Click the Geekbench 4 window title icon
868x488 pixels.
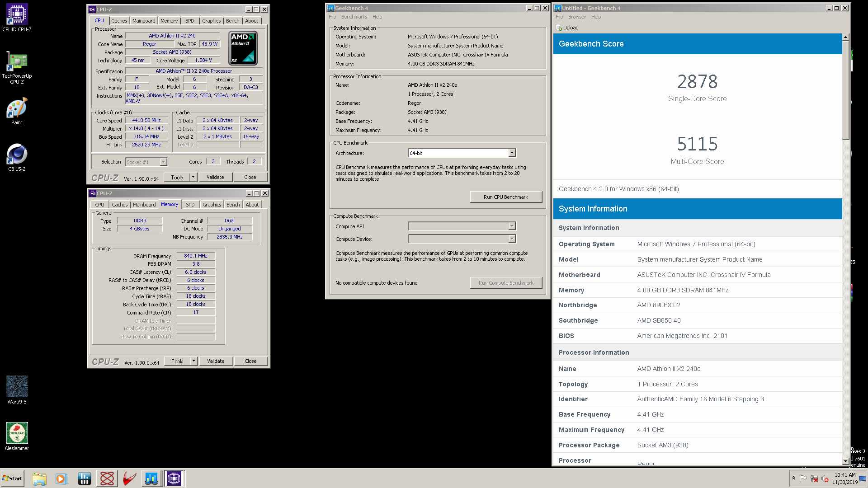(330, 8)
